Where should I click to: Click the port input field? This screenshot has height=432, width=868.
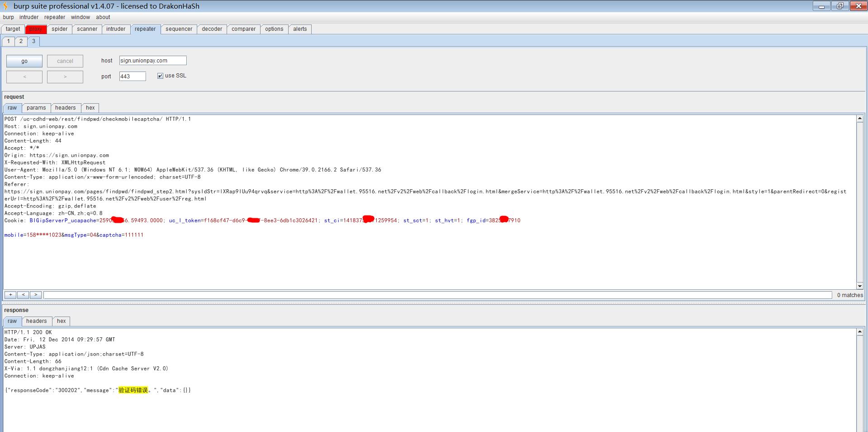click(x=133, y=77)
